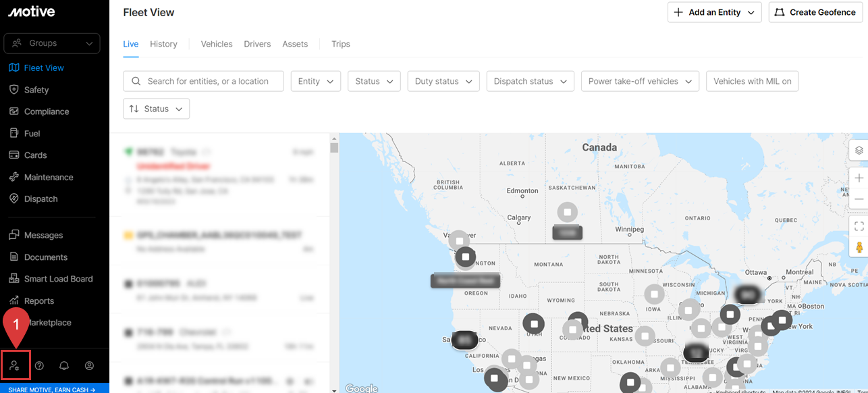
Task: Open Maintenance section
Action: pyautogui.click(x=49, y=177)
